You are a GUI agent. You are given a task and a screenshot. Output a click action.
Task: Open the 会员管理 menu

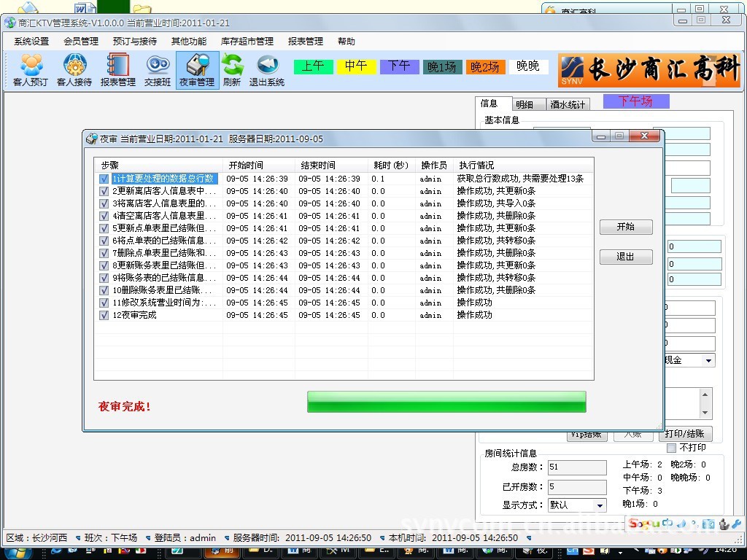(81, 42)
